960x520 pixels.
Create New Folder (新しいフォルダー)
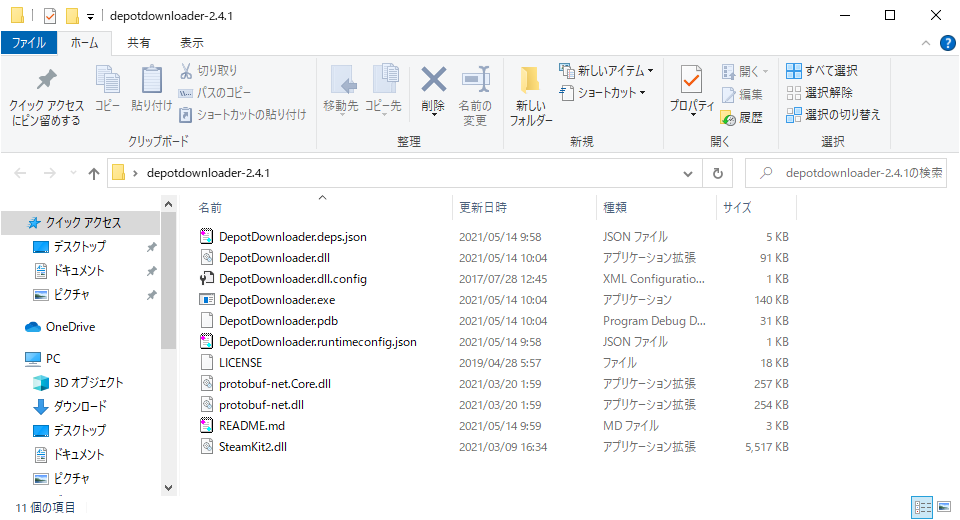click(531, 96)
